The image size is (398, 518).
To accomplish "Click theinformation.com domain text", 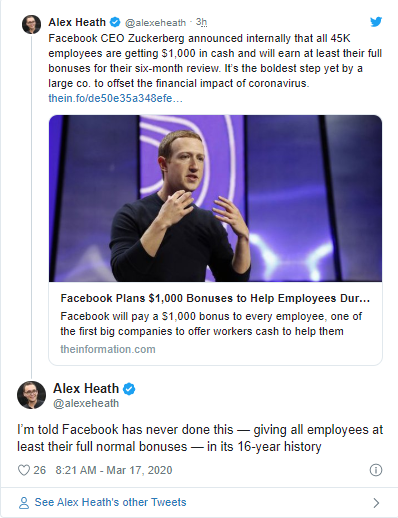I will (x=108, y=349).
